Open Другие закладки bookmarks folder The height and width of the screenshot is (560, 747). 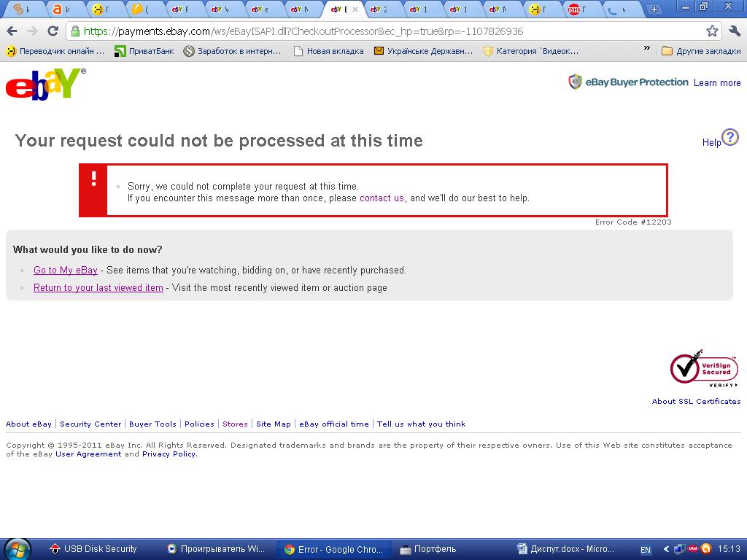(701, 51)
